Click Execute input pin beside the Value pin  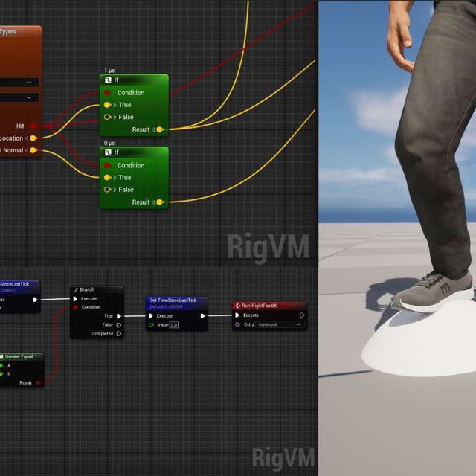pos(151,316)
